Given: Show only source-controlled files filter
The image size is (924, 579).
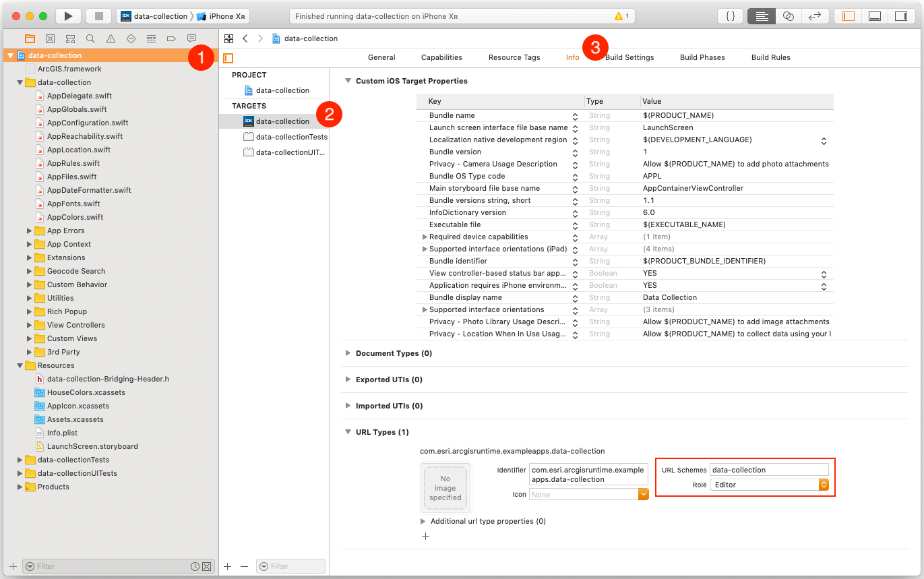Looking at the screenshot, I should [x=206, y=566].
